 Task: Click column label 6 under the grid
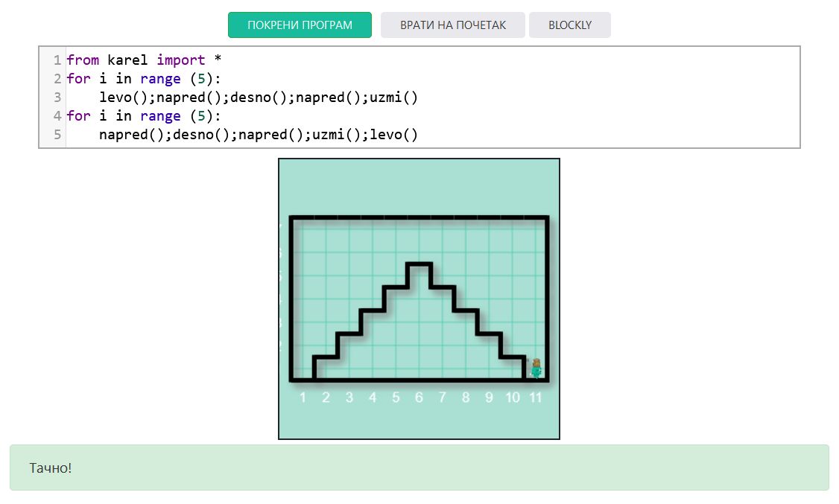point(419,398)
